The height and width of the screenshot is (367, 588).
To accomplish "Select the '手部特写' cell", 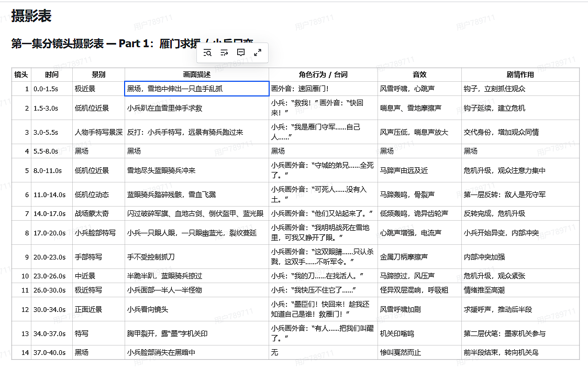I will [x=98, y=257].
